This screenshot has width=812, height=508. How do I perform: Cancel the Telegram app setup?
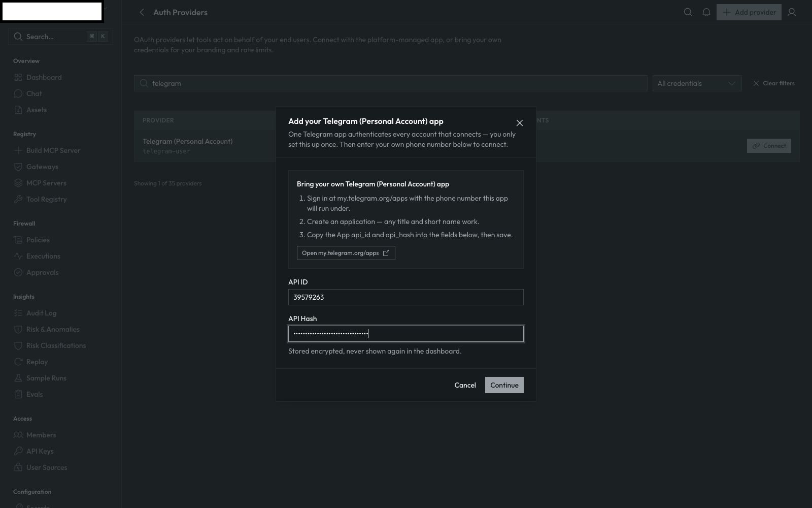click(465, 385)
